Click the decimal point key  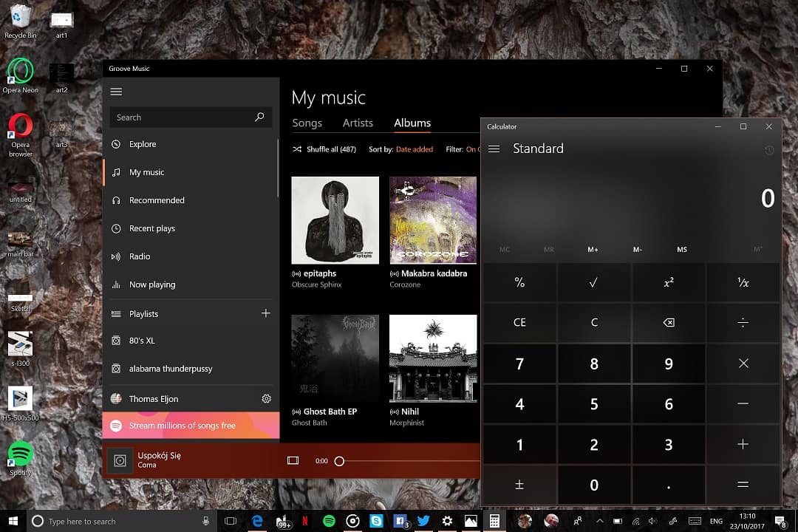tap(669, 485)
